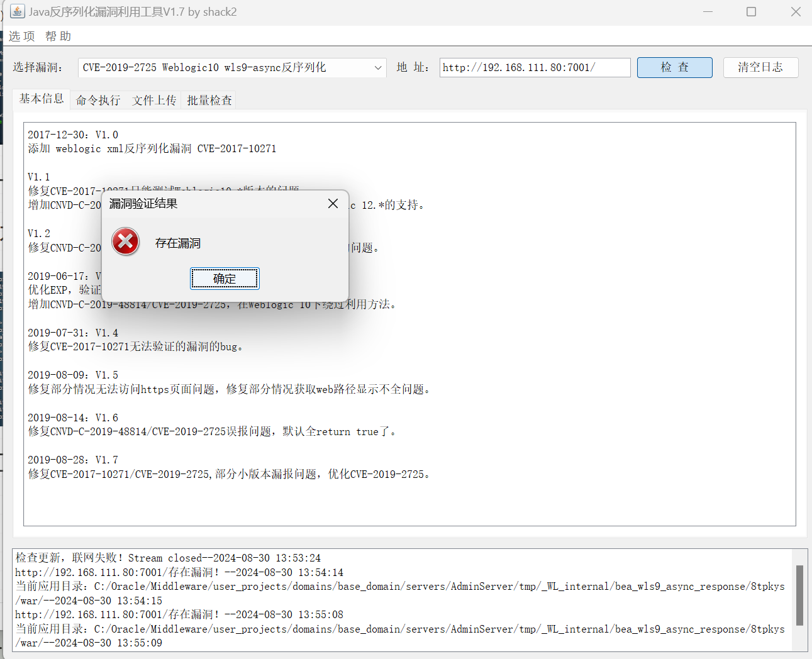Click the red error icon in dialog
812x659 pixels.
126,242
